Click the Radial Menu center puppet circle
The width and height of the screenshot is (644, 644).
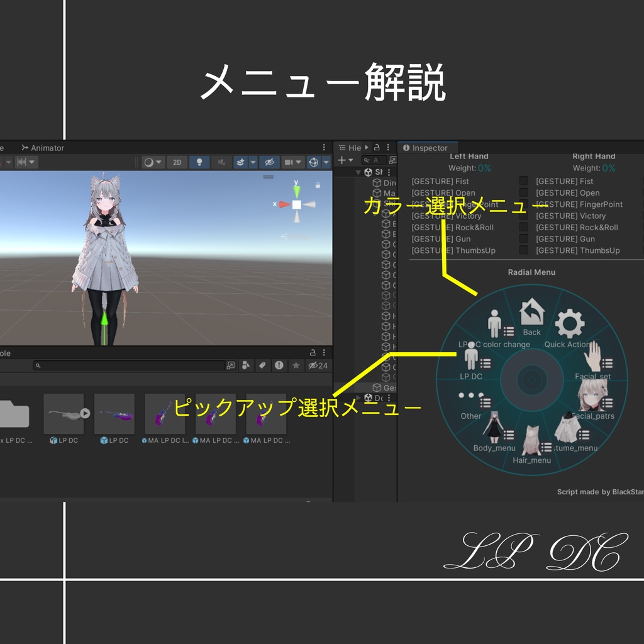pyautogui.click(x=532, y=379)
